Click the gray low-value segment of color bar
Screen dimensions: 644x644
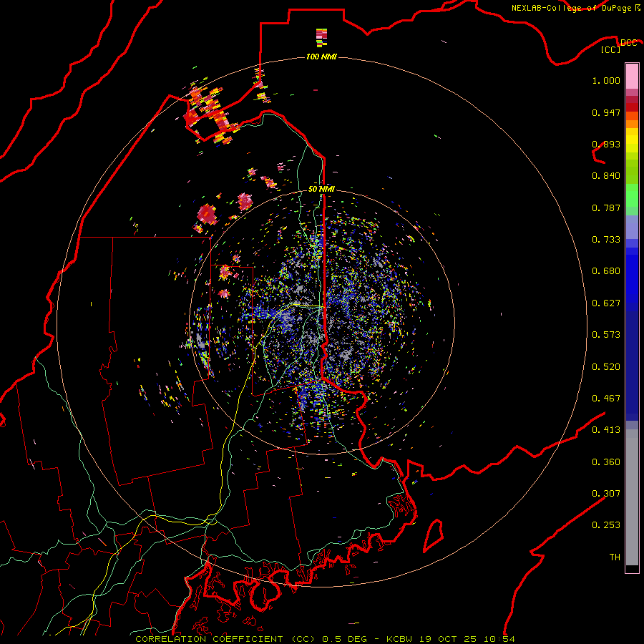632,497
